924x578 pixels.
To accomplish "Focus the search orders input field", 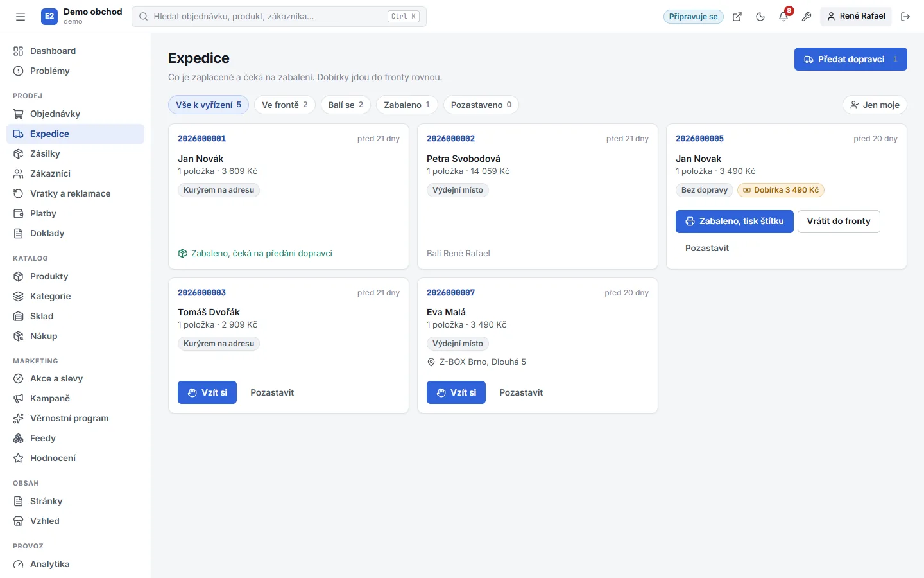I will coord(279,17).
